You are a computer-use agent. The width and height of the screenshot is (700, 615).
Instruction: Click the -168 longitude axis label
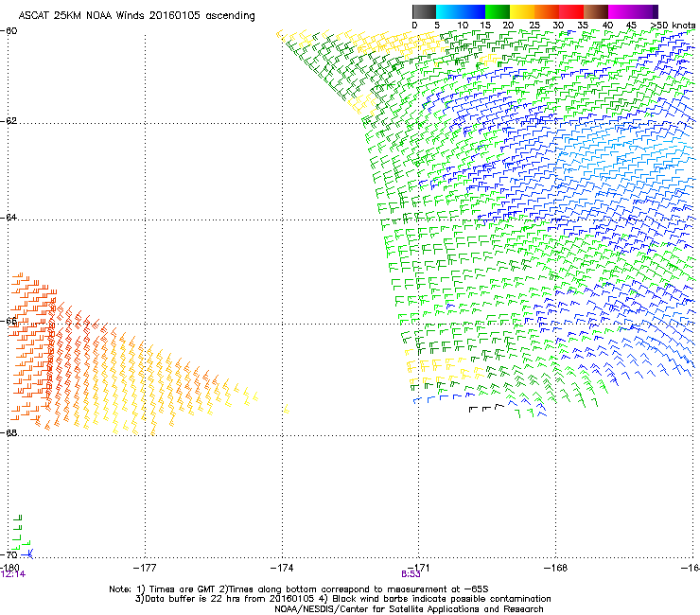click(556, 568)
